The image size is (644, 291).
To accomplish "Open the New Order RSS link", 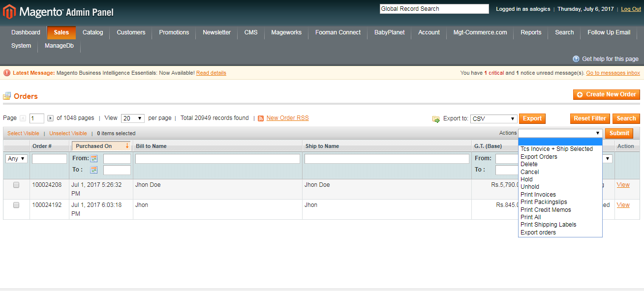I will pyautogui.click(x=288, y=118).
